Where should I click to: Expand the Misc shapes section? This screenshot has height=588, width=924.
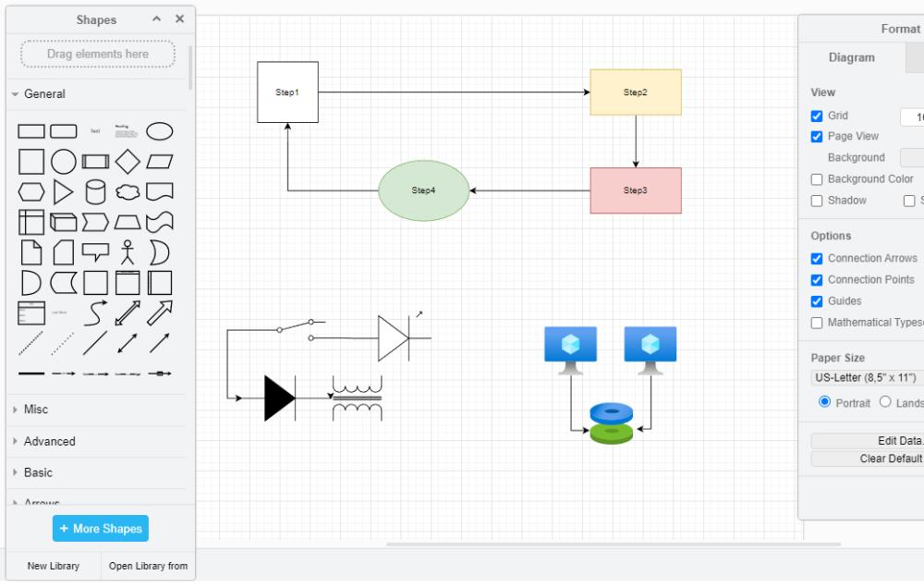pos(36,410)
